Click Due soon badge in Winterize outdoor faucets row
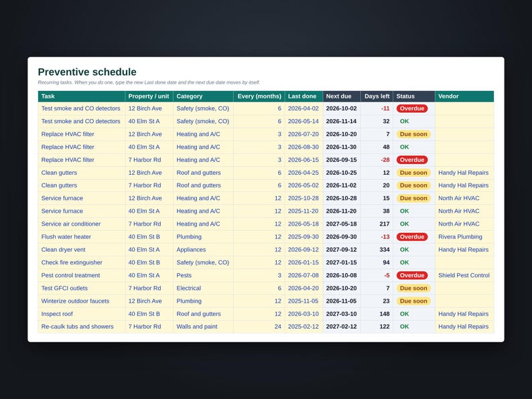Viewport: 532px width, 399px height. 413,301
